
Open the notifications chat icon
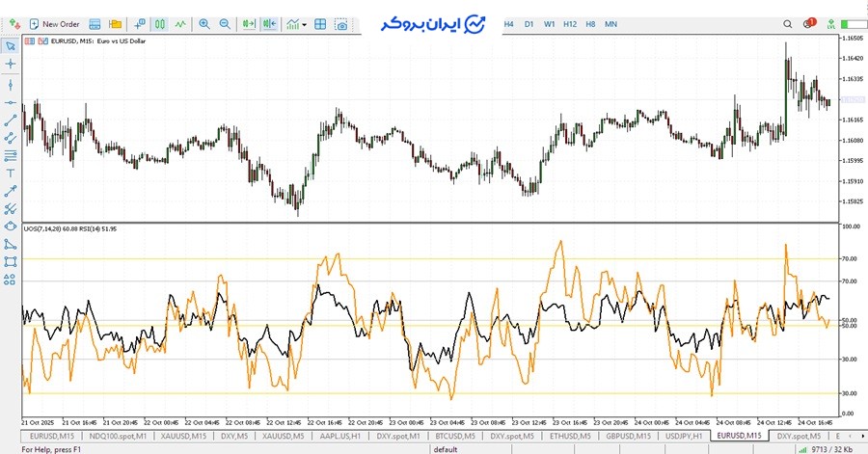coord(807,23)
